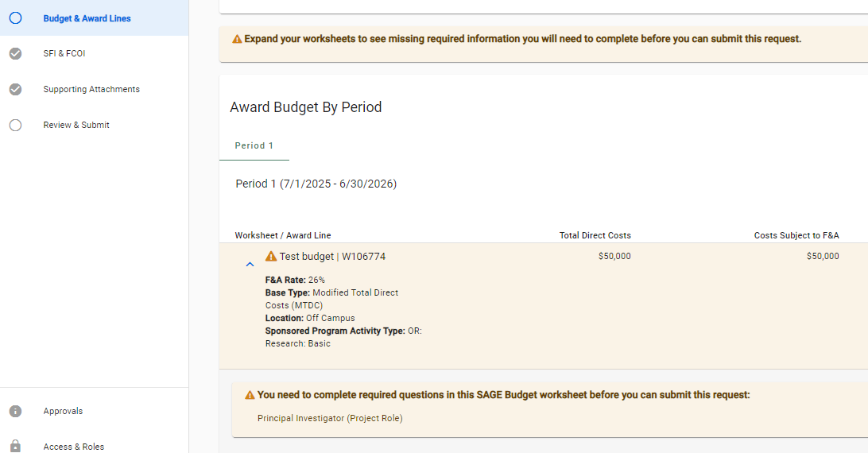Open the Access & Roles label
This screenshot has width=868, height=453.
coord(73,447)
